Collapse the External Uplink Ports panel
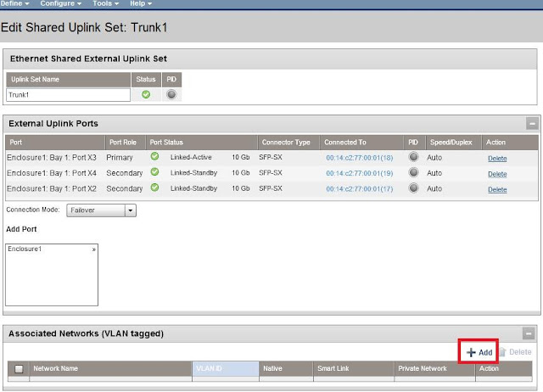Viewport: 543px width, 392px height. click(x=532, y=123)
